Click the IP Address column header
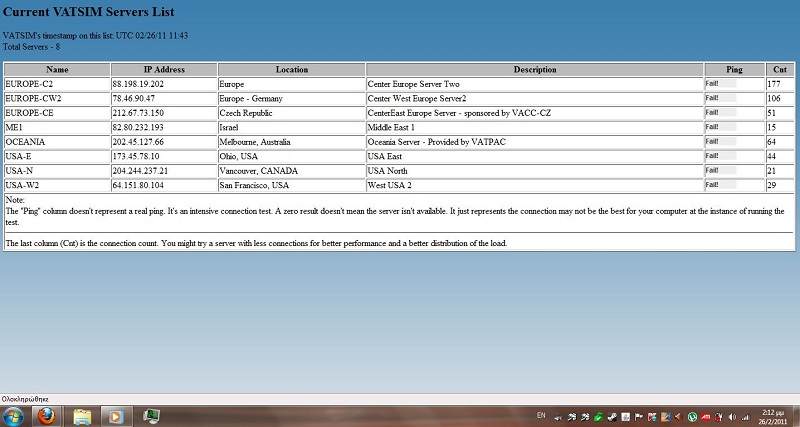Screen dimensions: 800x427 164,69
